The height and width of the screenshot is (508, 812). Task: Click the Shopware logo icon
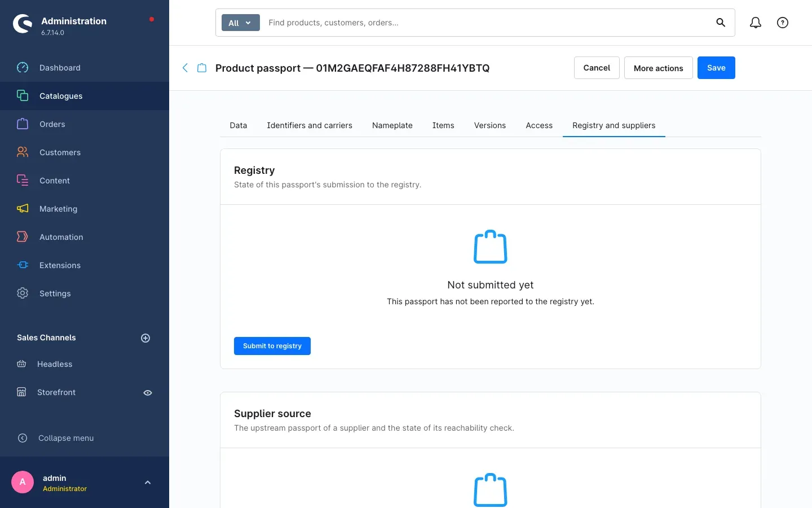click(x=23, y=24)
